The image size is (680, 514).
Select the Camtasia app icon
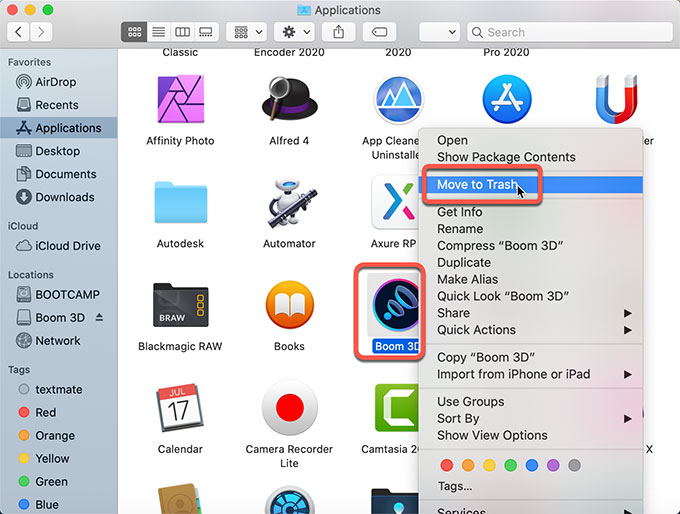tap(396, 408)
